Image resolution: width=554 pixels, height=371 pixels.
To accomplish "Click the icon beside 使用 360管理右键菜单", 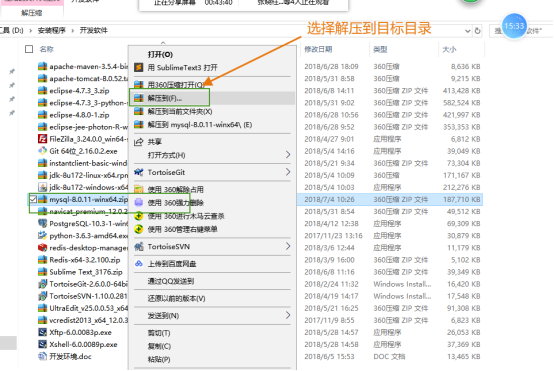I will (138, 229).
